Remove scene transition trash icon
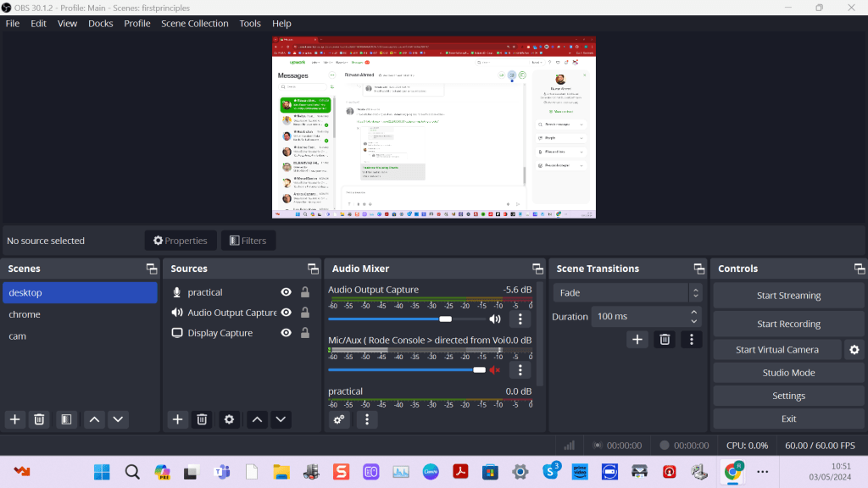Image resolution: width=868 pixels, height=488 pixels. (x=665, y=339)
